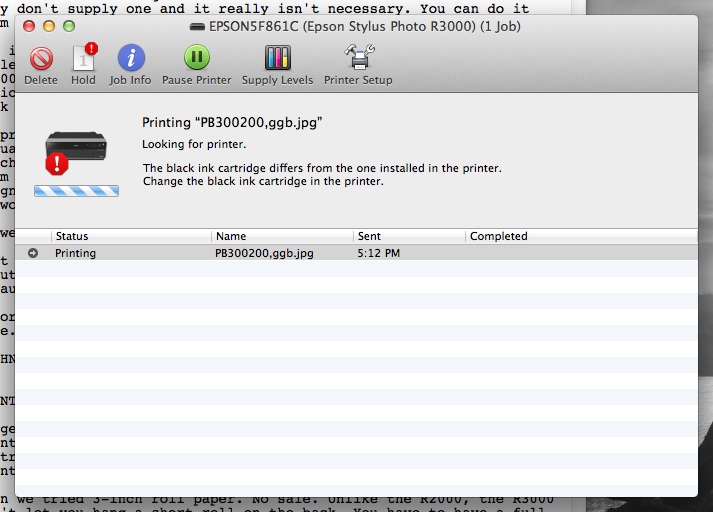713x512 pixels.
Task: Hold the selected print job
Action: click(x=83, y=59)
